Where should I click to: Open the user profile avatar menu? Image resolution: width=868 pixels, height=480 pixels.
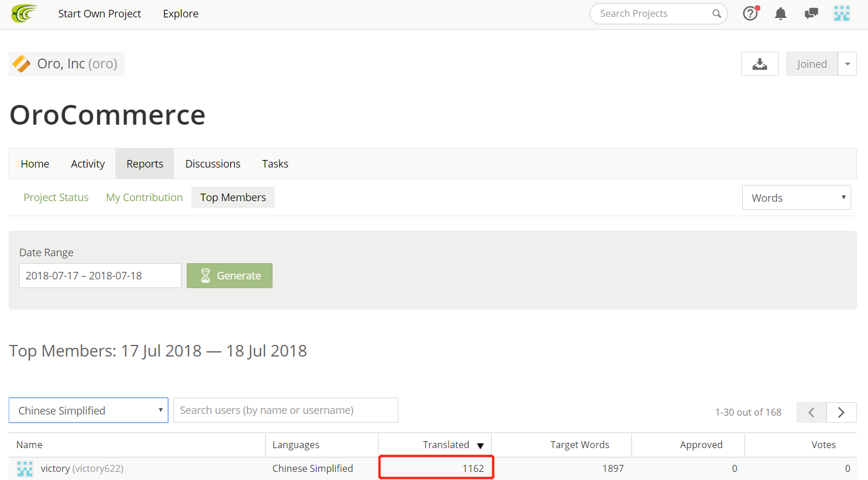coord(842,13)
